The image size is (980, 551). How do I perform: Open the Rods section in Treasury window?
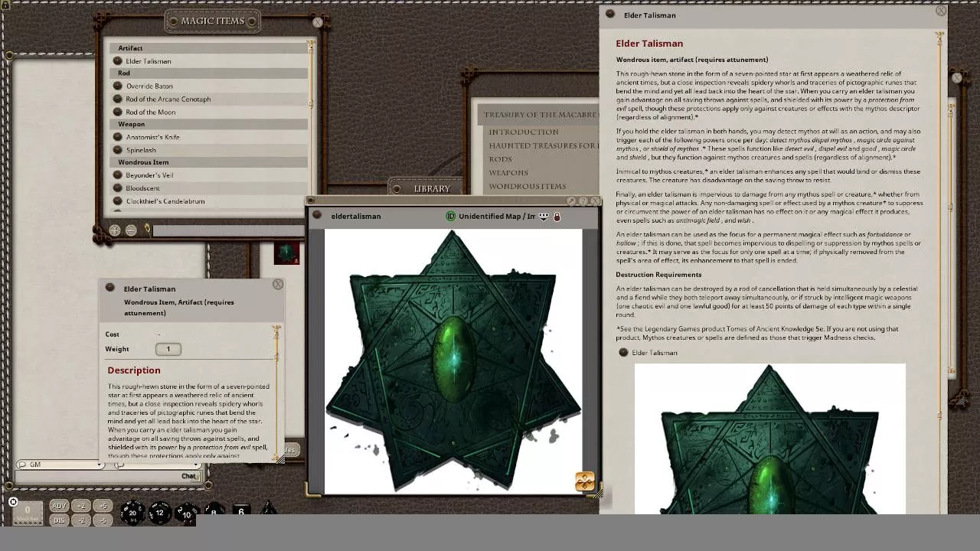[501, 159]
